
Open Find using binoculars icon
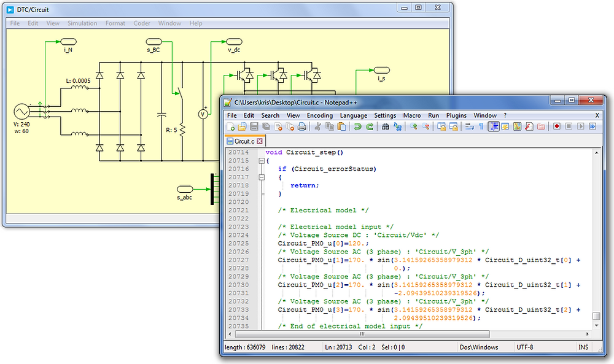[x=386, y=126]
